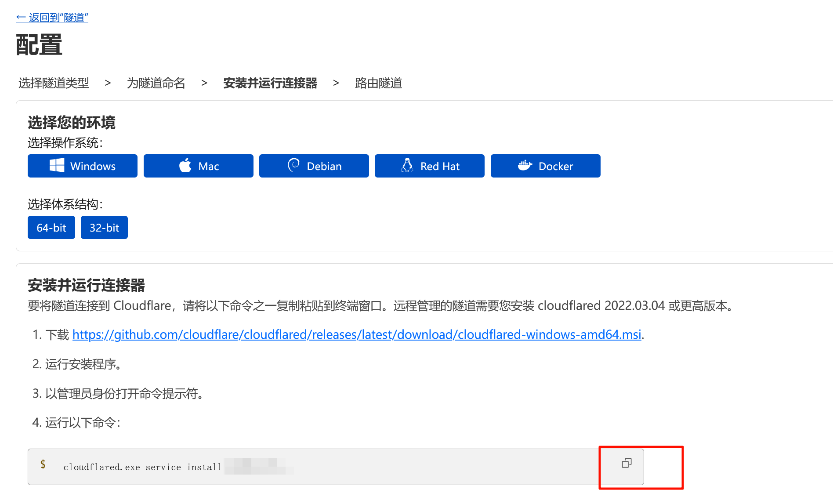Click the 为隧道命名 breadcrumb step
The height and width of the screenshot is (504, 833).
(x=156, y=83)
